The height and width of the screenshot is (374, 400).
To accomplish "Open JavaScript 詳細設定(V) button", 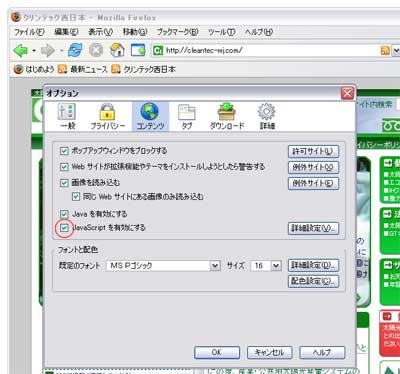I will coord(313,228).
